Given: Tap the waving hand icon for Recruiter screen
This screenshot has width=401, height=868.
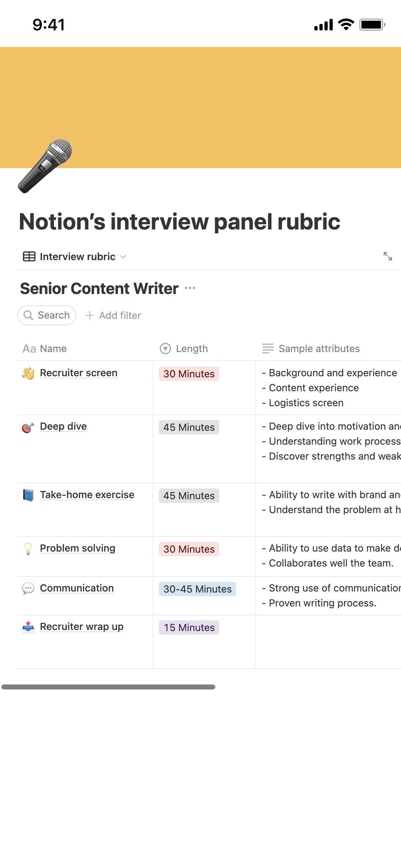Looking at the screenshot, I should click(28, 373).
